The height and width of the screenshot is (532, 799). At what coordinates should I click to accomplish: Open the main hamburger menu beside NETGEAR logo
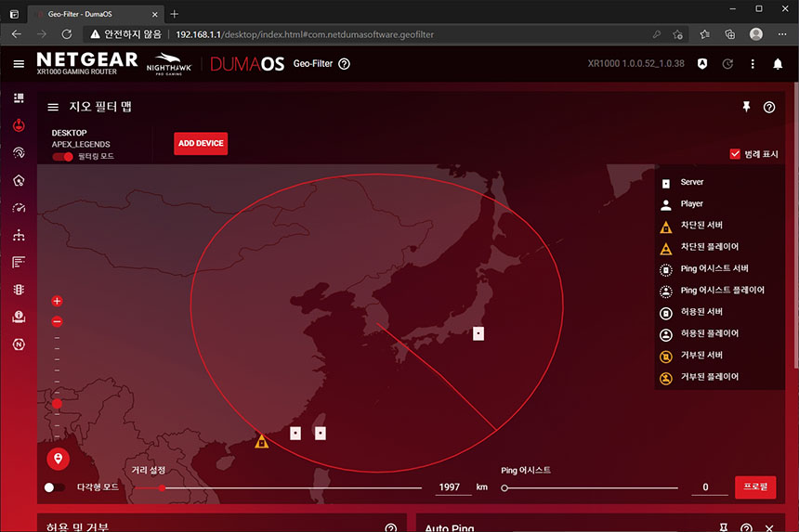(x=19, y=64)
